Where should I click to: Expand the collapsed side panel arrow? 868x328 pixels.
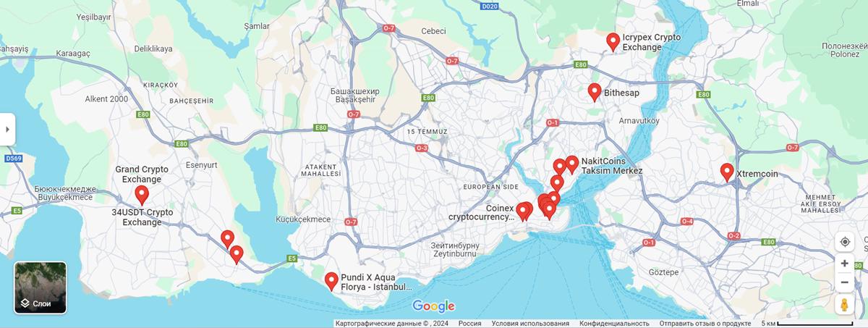click(7, 130)
